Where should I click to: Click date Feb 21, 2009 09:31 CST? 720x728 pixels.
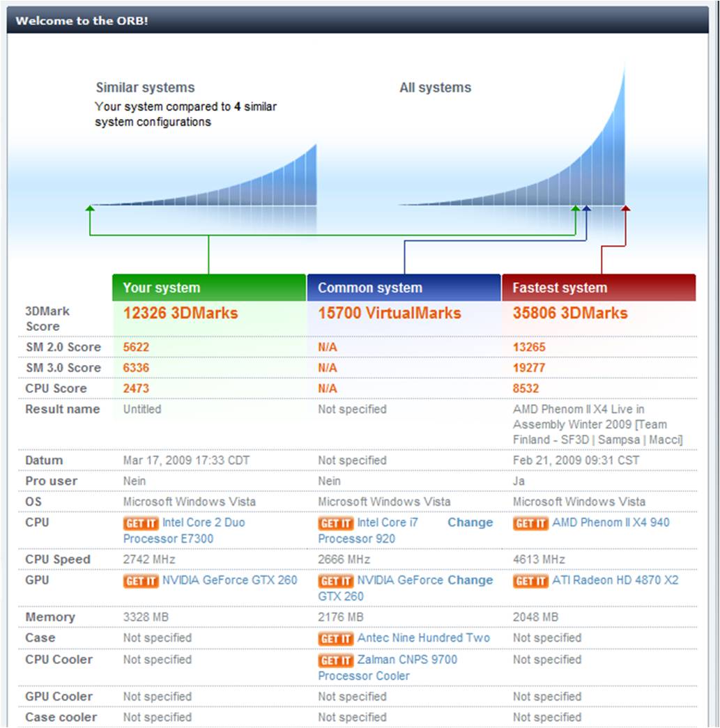pos(576,460)
